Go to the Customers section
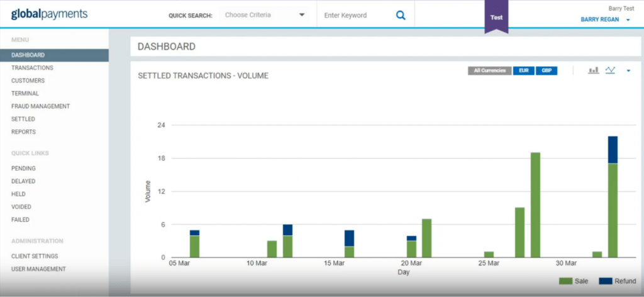The height and width of the screenshot is (297, 644). click(x=28, y=81)
